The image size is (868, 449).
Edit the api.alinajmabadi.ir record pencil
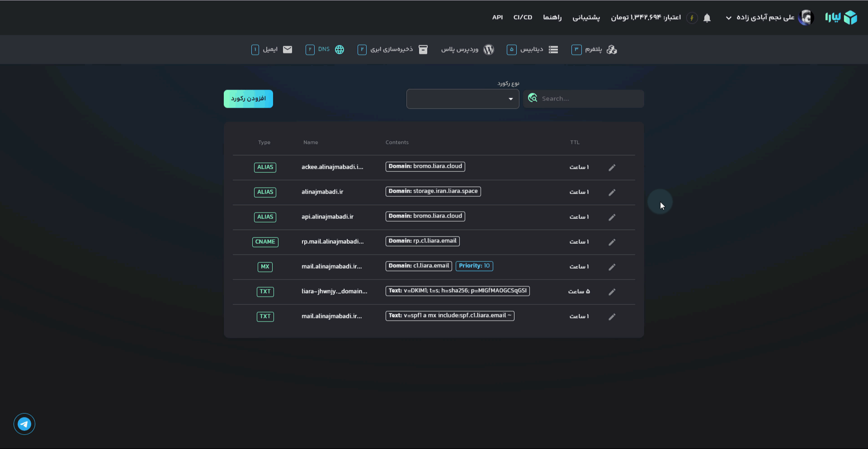[612, 217]
